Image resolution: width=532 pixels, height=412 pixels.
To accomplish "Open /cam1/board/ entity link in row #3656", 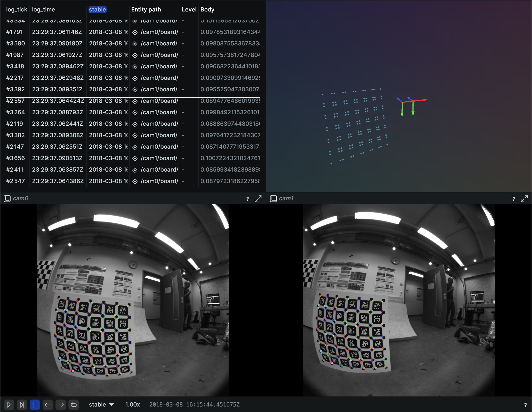I will pos(159,158).
